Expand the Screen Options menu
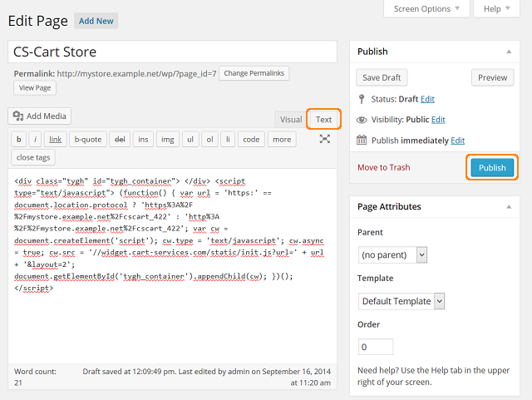Viewport: 532px width, 400px height. click(x=426, y=9)
